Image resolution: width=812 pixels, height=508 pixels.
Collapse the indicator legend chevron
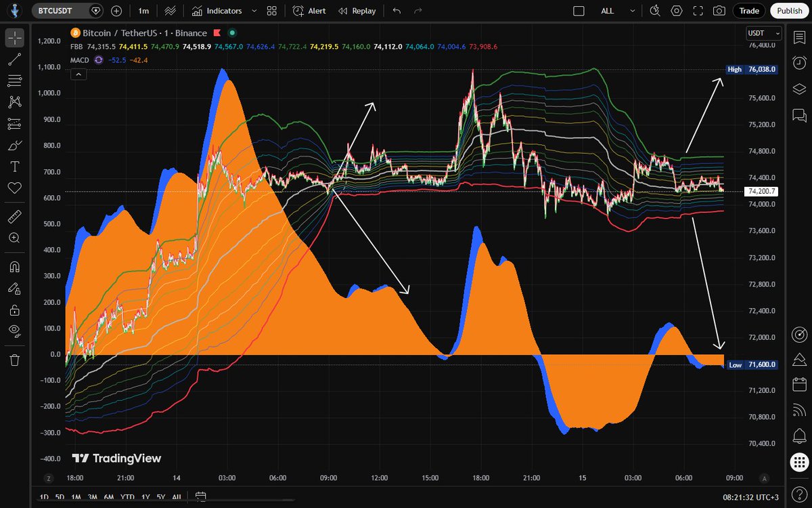78,75
